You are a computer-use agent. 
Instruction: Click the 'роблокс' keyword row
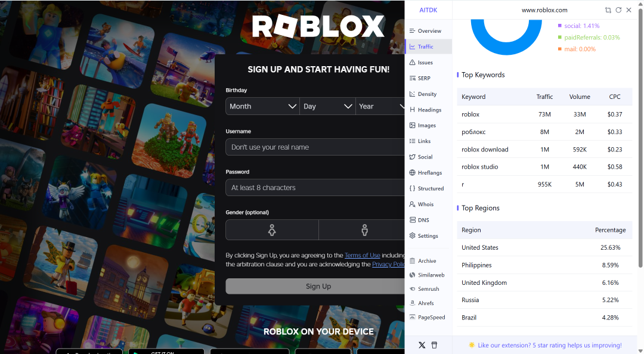pyautogui.click(x=544, y=132)
